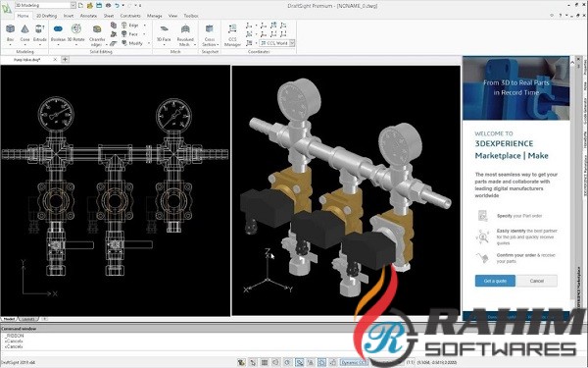Activate the Cross Section tool
The image size is (588, 368).
click(x=210, y=34)
